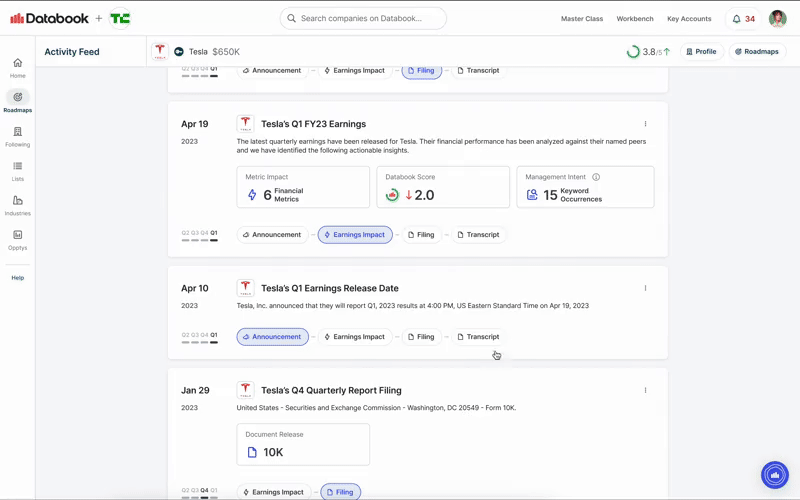Viewport: 800px width, 500px height.
Task: Select Earnings Impact step on topmost card
Action: (355, 71)
